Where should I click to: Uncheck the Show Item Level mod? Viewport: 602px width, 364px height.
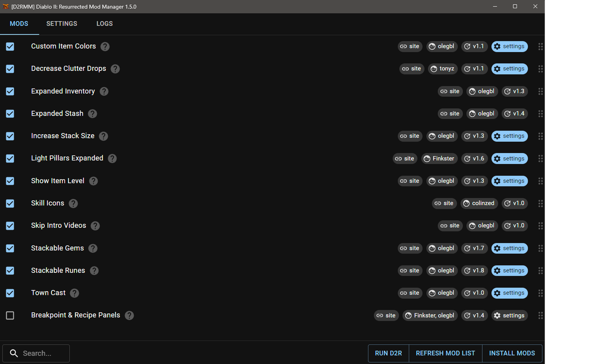click(10, 181)
